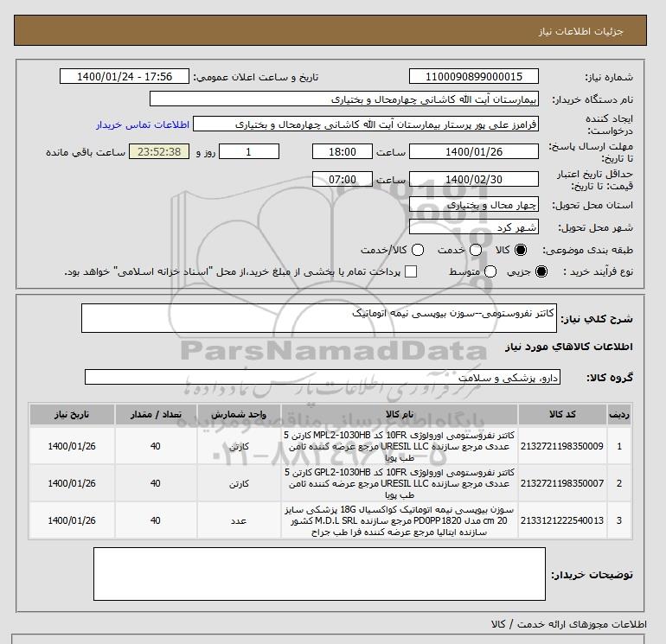Screen dimensions: 666x644
Task: Click the request creator name field
Action: 366,124
